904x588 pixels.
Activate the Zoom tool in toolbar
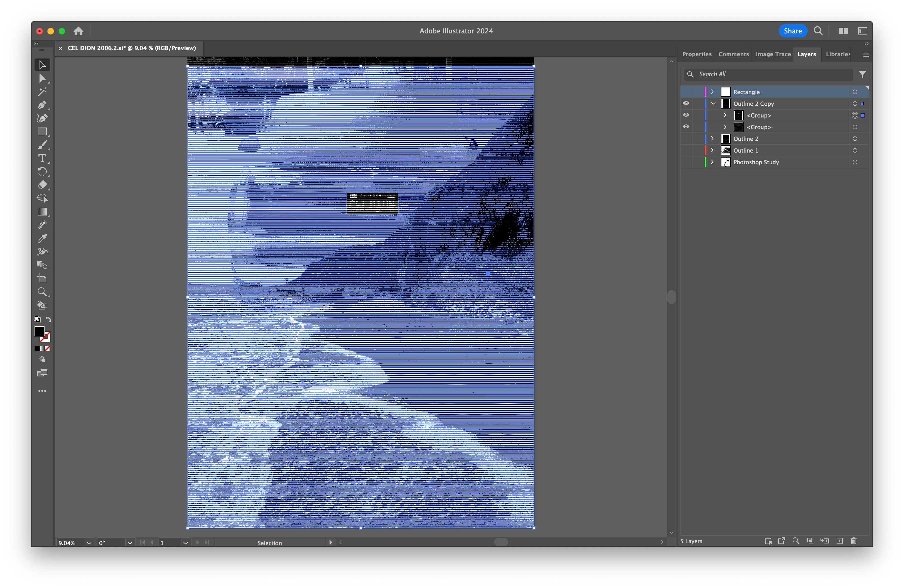(42, 292)
